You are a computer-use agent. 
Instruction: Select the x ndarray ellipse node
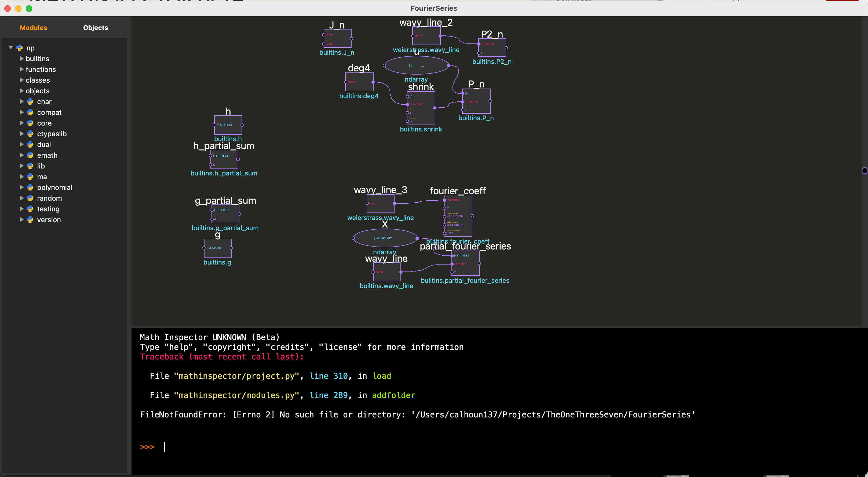point(385,238)
